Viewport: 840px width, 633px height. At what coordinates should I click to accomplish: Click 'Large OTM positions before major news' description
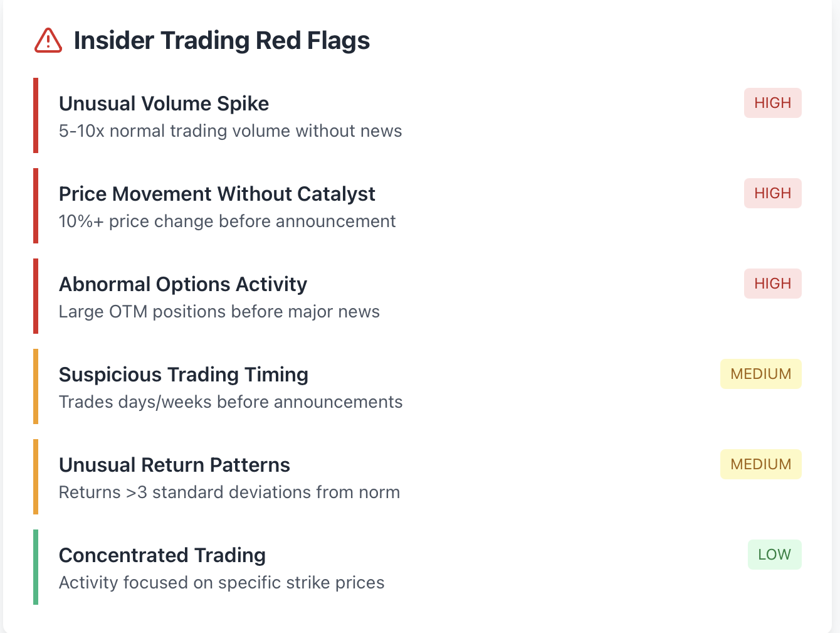[x=219, y=312]
